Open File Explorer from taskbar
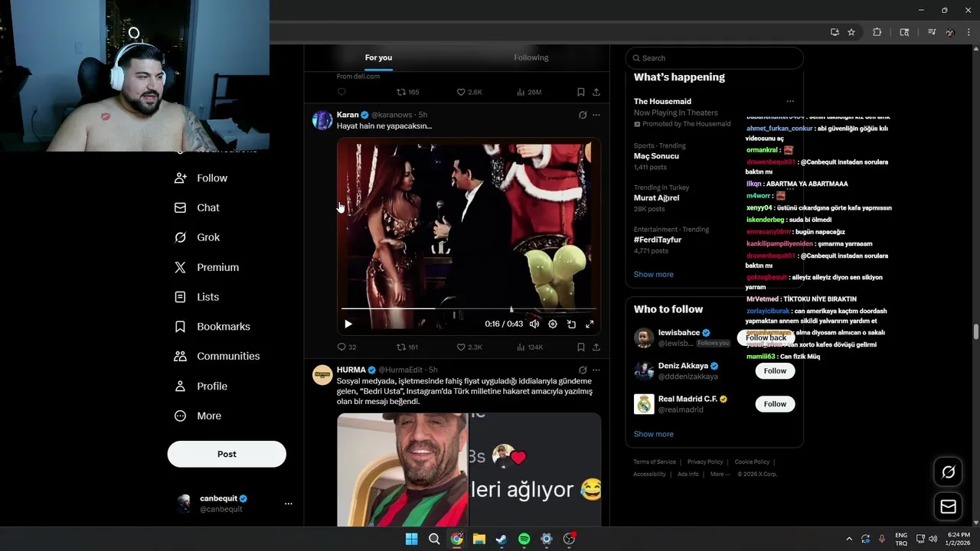Screen dimensions: 980x551 479,539
